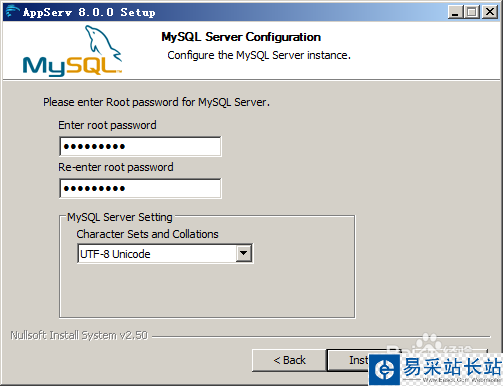The image size is (503, 386).
Task: Click the Nullsoft Install System text
Action: click(x=79, y=335)
